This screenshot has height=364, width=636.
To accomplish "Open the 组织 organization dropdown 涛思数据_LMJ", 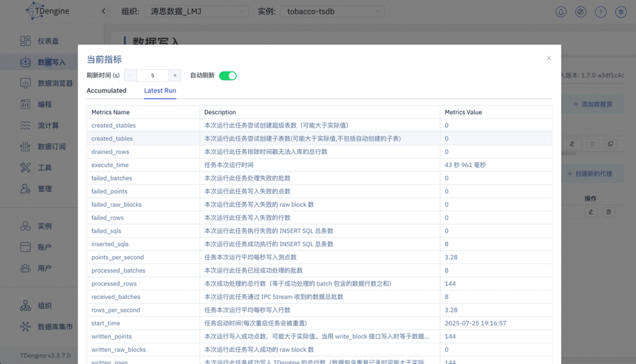I will (194, 11).
